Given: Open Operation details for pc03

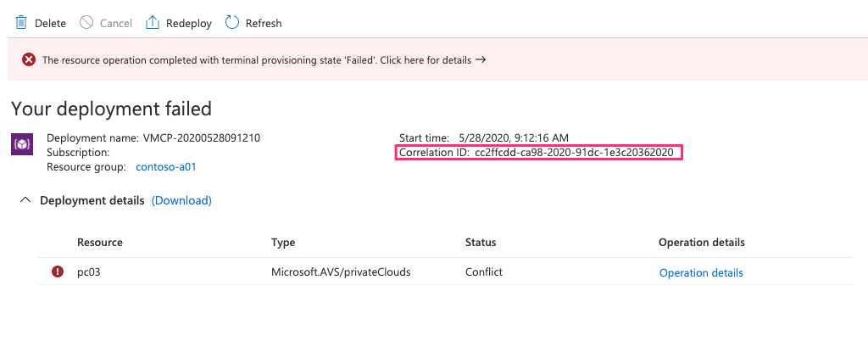Looking at the screenshot, I should tap(701, 272).
